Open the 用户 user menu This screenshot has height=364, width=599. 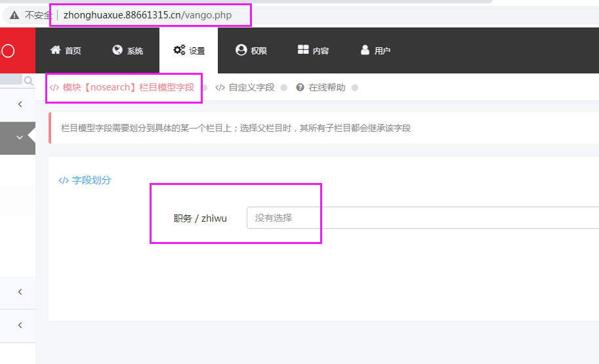[375, 51]
